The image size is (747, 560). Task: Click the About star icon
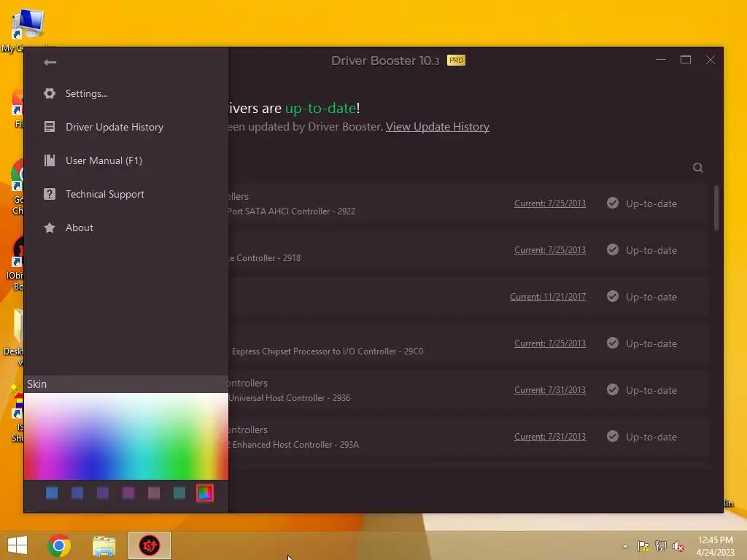50,227
